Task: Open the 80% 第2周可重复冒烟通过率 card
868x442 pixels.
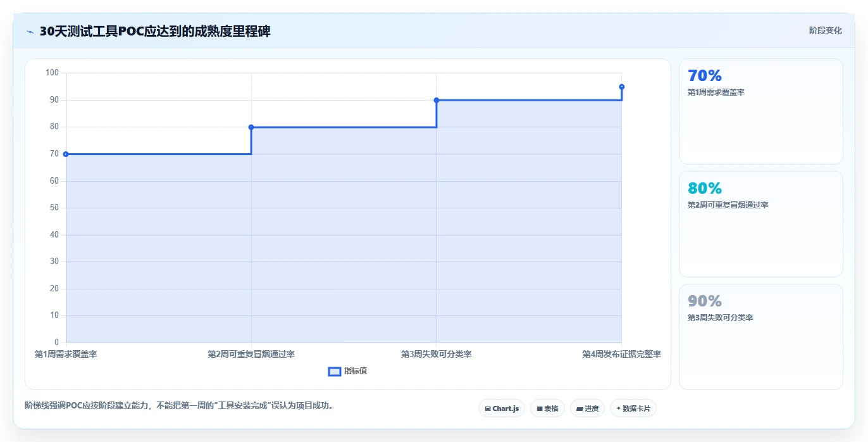Action: click(x=760, y=224)
